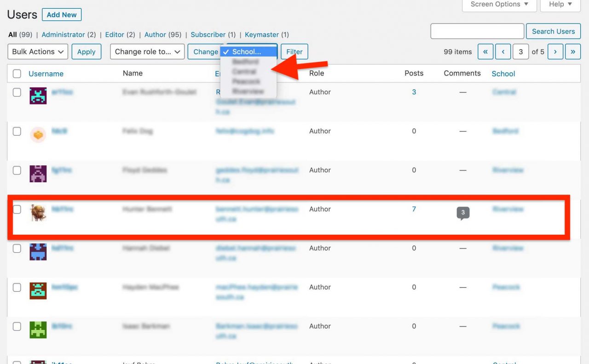589x364 pixels.
Task: Select the Hannah Diebel user checkbox
Action: [x=17, y=248]
